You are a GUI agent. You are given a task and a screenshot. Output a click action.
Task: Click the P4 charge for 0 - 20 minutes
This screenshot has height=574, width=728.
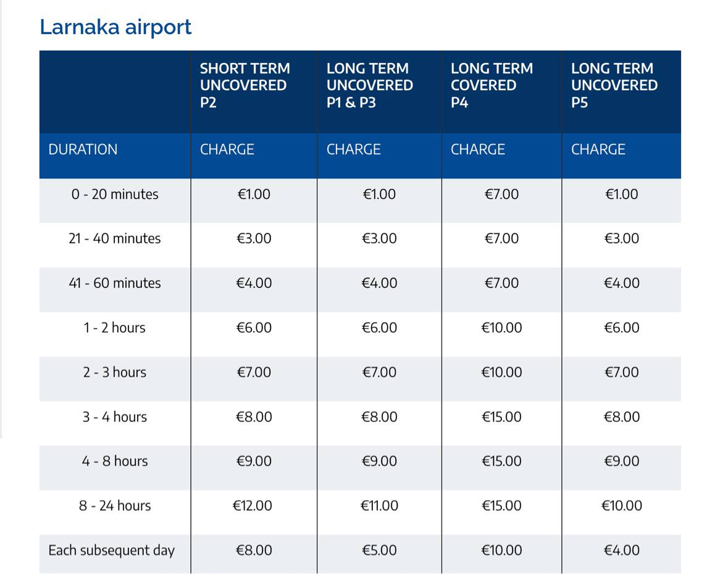[x=501, y=194]
